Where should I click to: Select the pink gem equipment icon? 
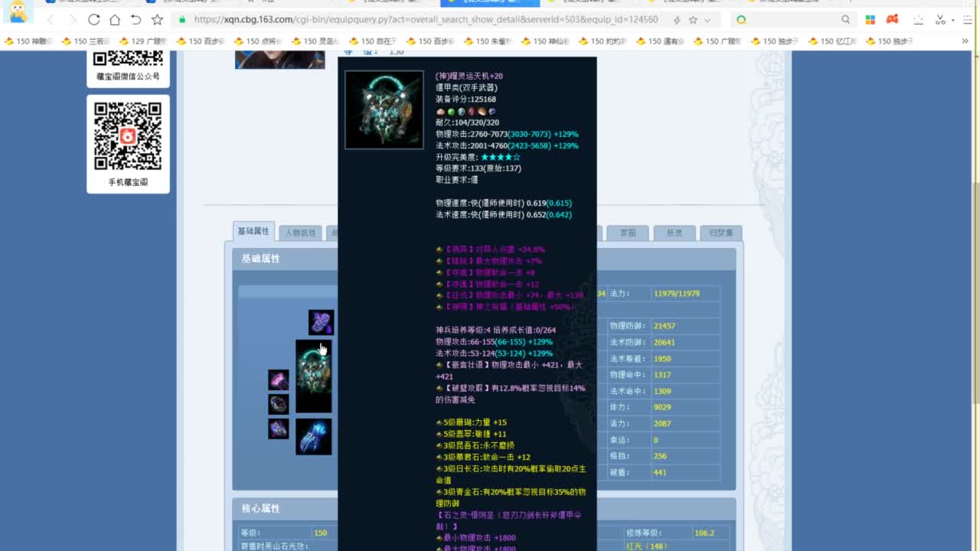pyautogui.click(x=278, y=380)
